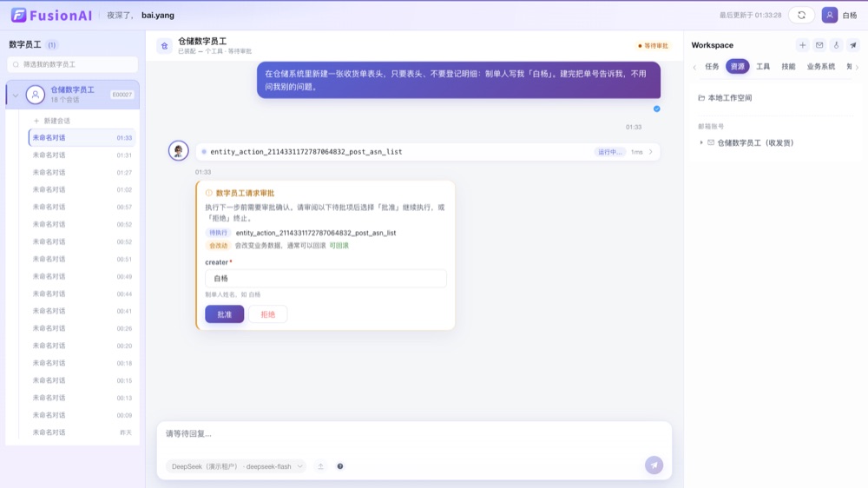The image size is (868, 488).
Task: Open the conversation timed 01:31
Action: 82,155
